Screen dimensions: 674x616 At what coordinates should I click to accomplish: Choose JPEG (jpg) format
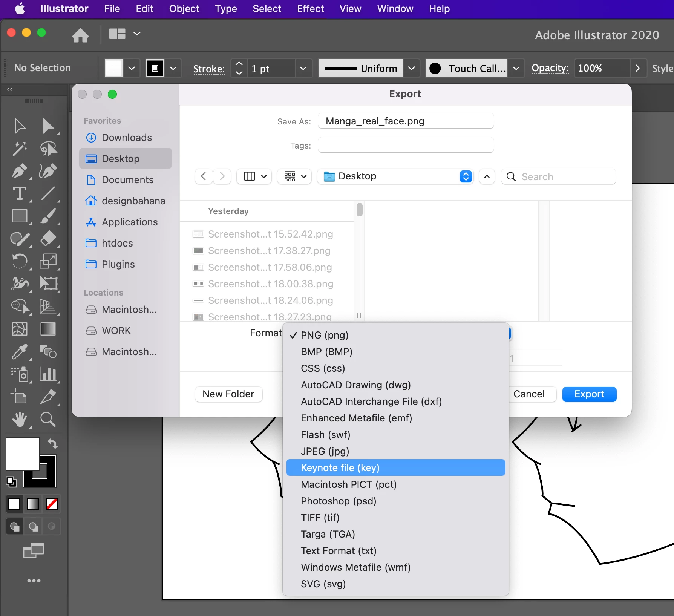coord(395,451)
